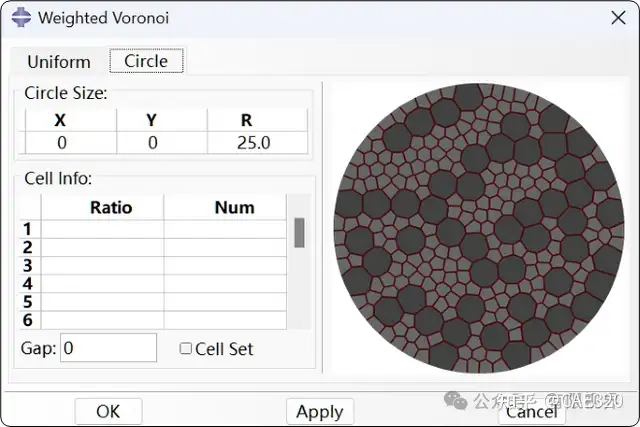Screen dimensions: 640x427
Task: Click the X column header
Action: (x=71, y=120)
